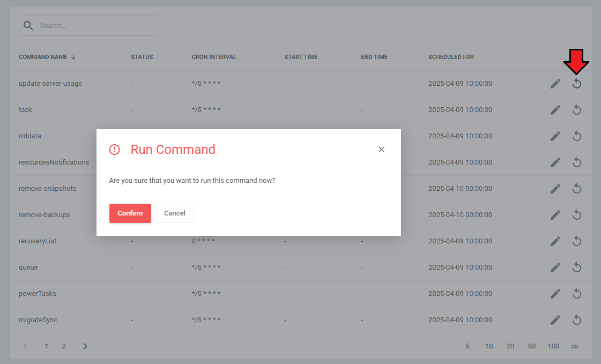Click recoveryList cron interval 0 * * * *
The height and width of the screenshot is (364, 601).
(203, 241)
